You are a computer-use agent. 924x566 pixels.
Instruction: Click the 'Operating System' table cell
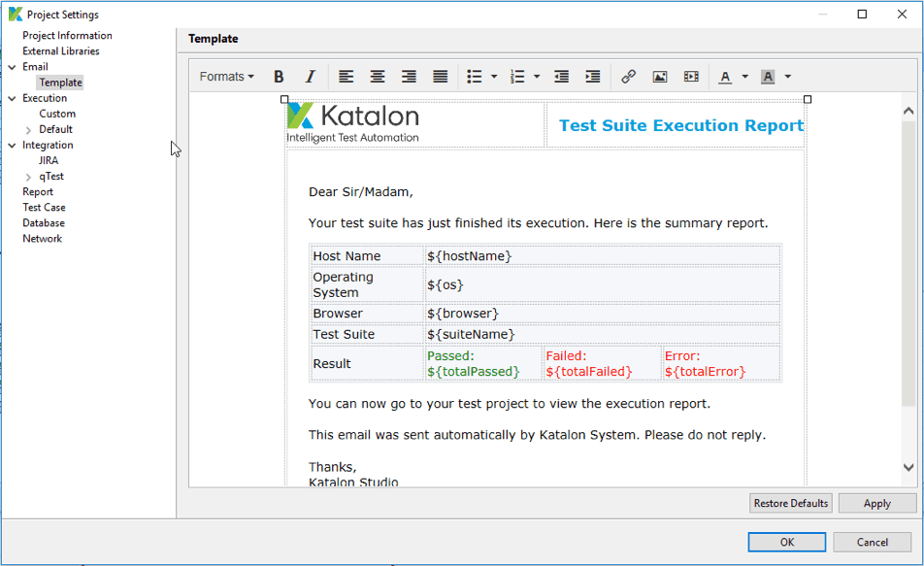pos(367,284)
